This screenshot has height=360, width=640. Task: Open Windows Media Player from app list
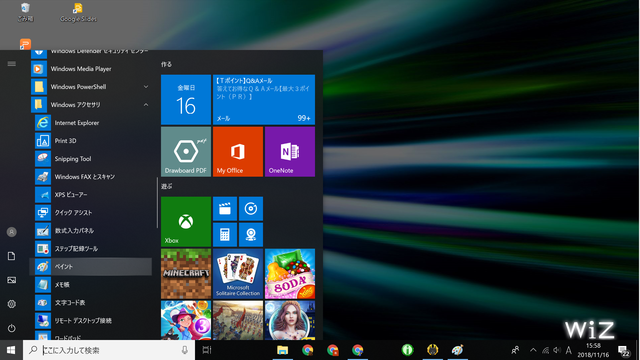click(91, 69)
